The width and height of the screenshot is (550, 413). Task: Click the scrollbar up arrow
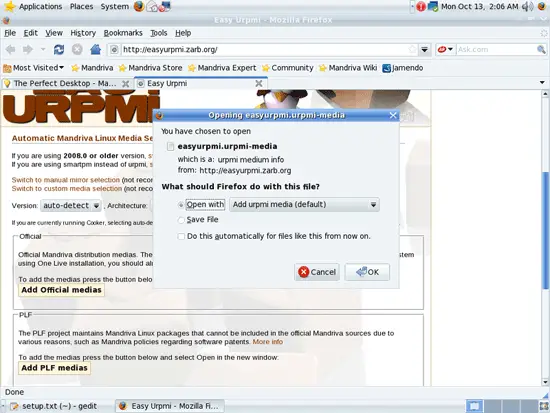545,94
